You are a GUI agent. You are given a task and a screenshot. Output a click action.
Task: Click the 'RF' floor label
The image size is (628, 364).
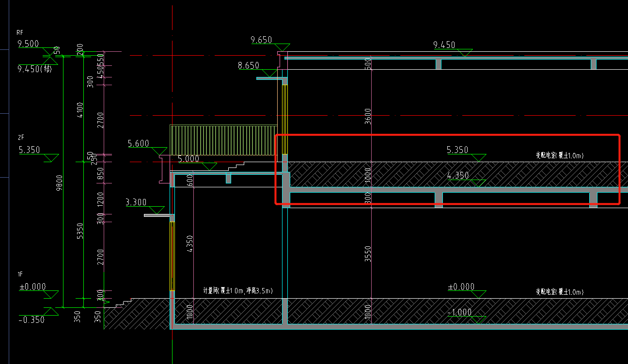tap(19, 33)
